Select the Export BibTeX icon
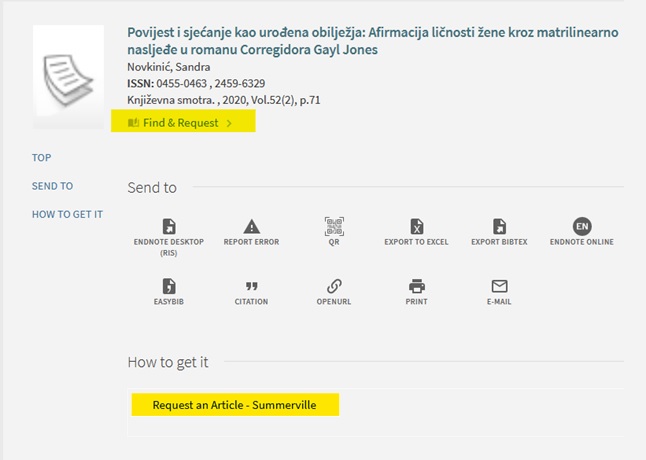The height and width of the screenshot is (460, 646). click(x=500, y=226)
